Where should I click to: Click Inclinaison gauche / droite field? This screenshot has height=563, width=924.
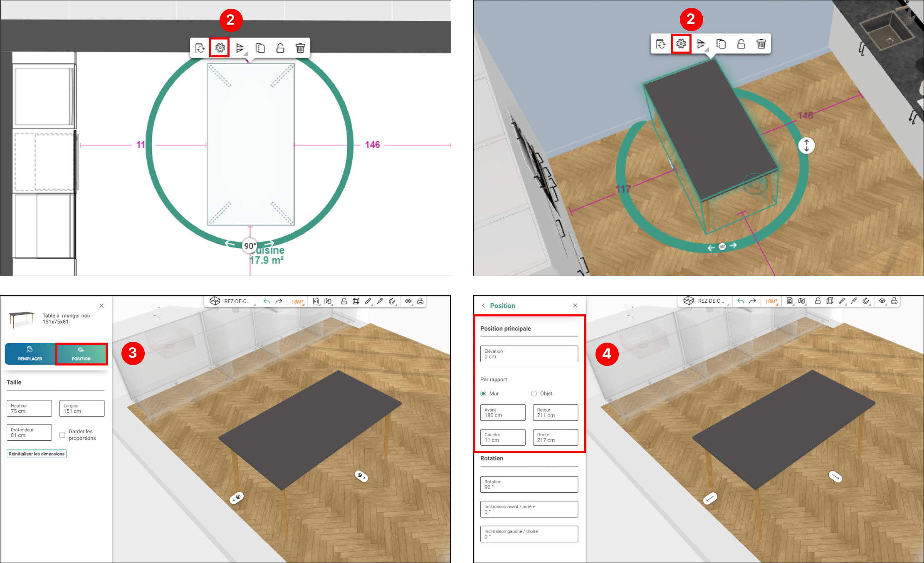[529, 534]
